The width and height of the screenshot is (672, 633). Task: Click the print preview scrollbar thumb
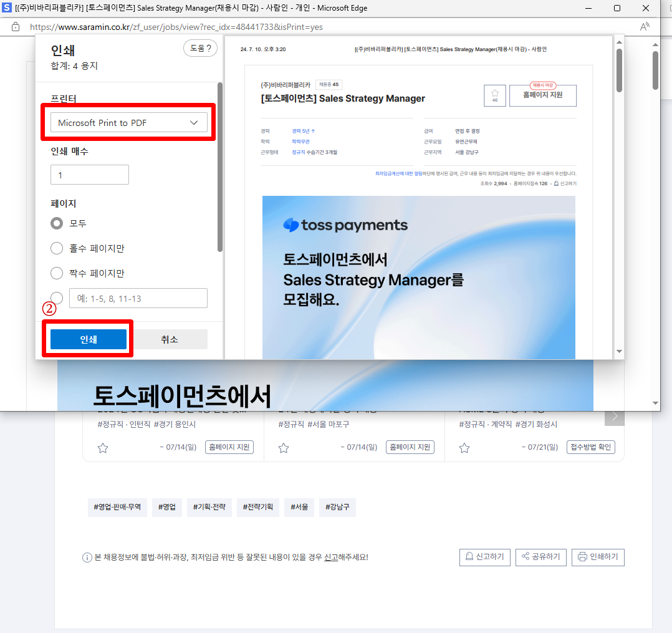619,70
